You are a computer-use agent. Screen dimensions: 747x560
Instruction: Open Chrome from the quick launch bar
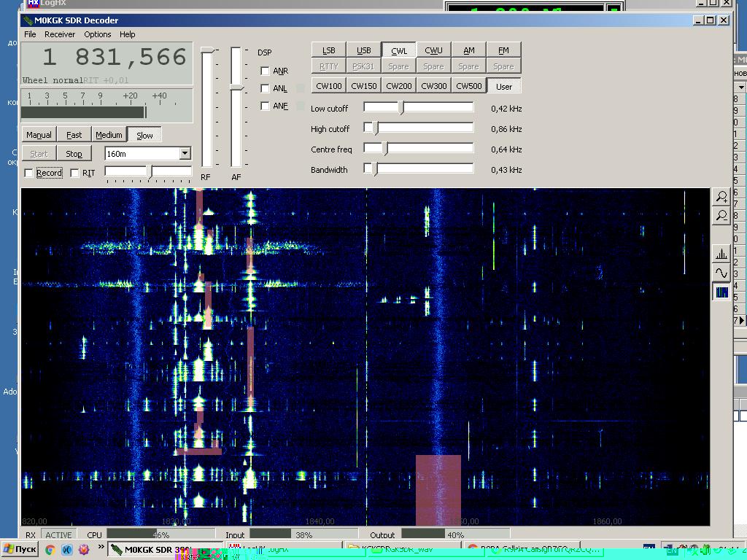click(50, 550)
